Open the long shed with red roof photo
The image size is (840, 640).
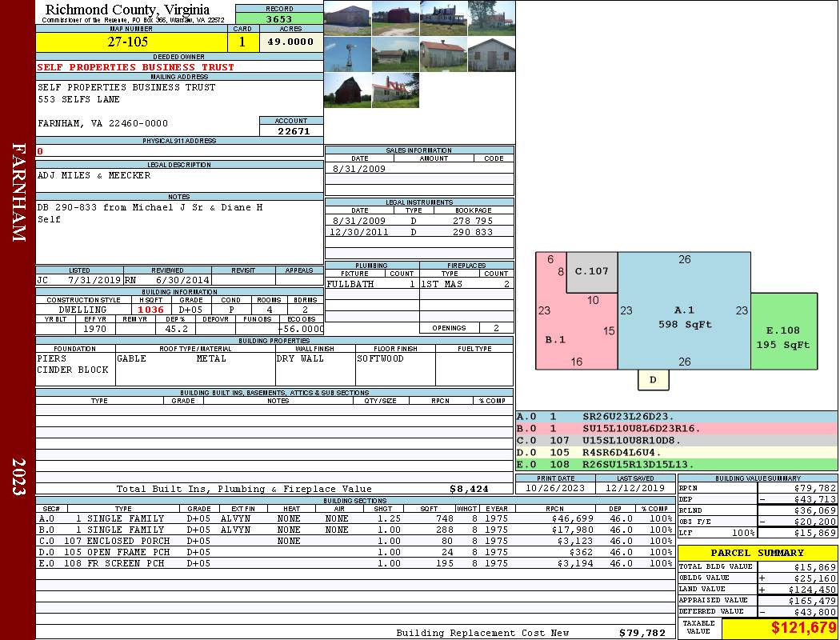pos(443,54)
